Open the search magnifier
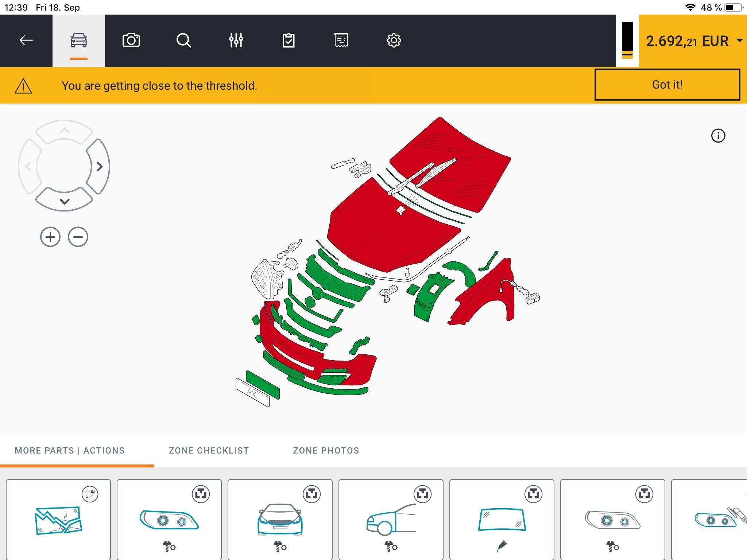Image resolution: width=747 pixels, height=560 pixels. coord(184,40)
